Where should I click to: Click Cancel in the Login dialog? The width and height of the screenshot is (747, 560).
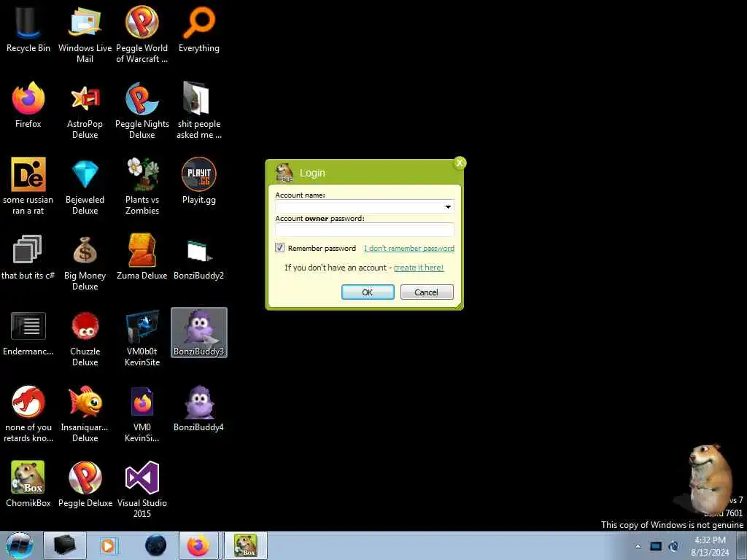tap(427, 292)
